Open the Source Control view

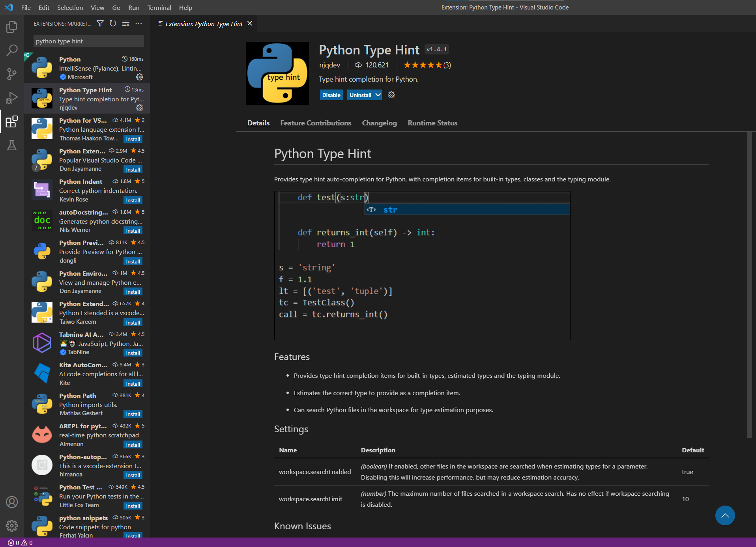[11, 74]
